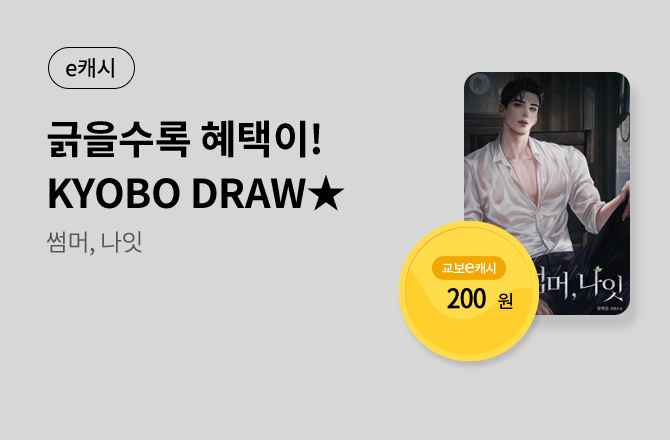Image resolution: width=670 pixels, height=440 pixels.
Task: Tap the black star icon after DRAW
Action: pos(326,194)
